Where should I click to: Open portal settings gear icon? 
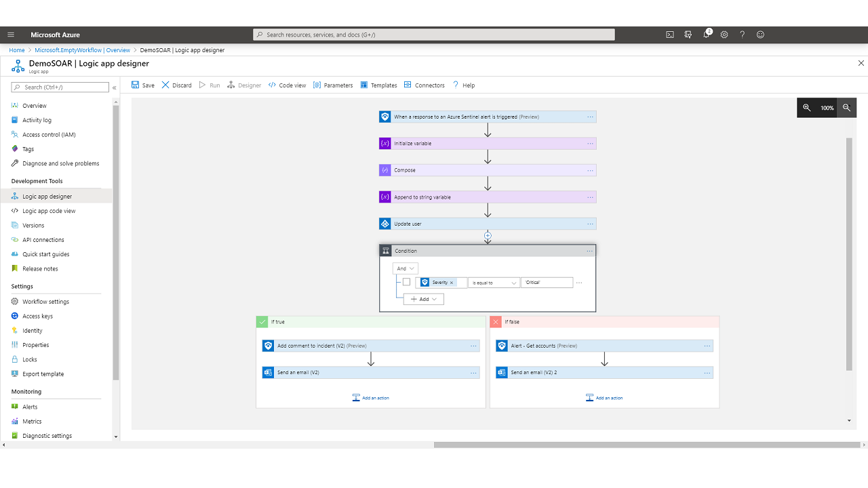click(x=724, y=35)
